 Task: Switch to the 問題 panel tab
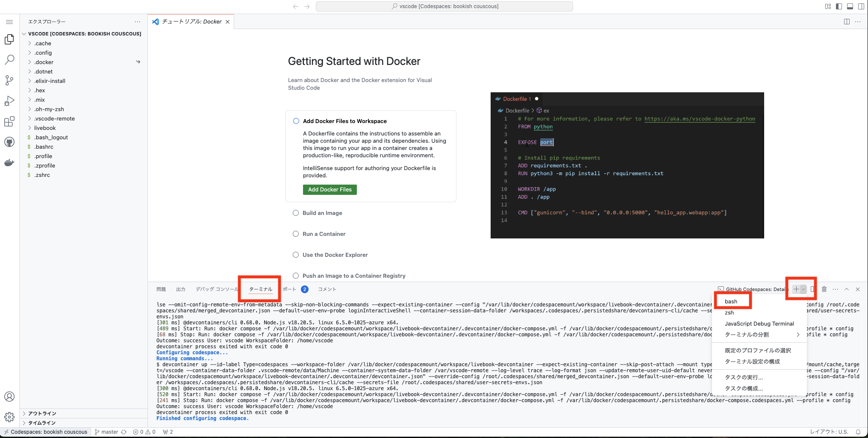pyautogui.click(x=161, y=289)
